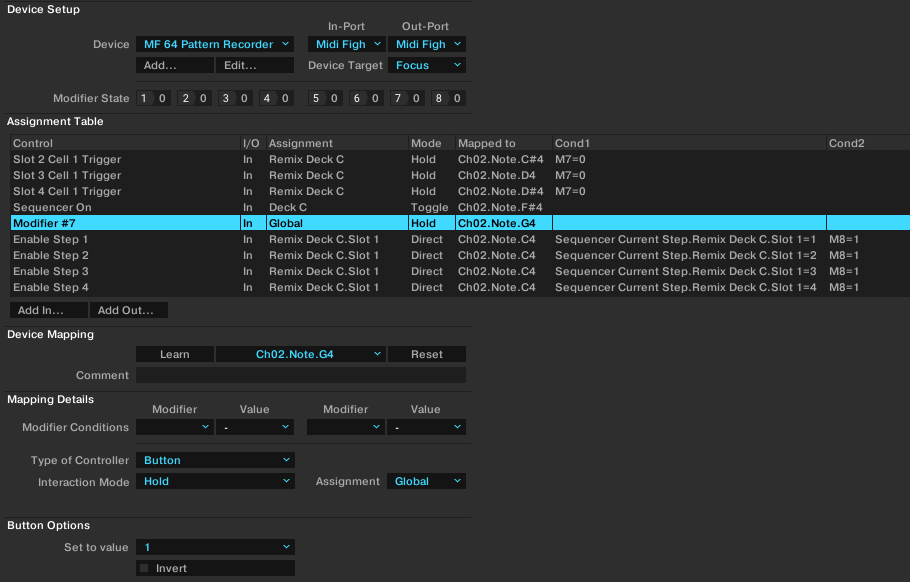Viewport: 910px width, 582px height.
Task: Click Modifier State indicator 4
Action: pyautogui.click(x=276, y=98)
